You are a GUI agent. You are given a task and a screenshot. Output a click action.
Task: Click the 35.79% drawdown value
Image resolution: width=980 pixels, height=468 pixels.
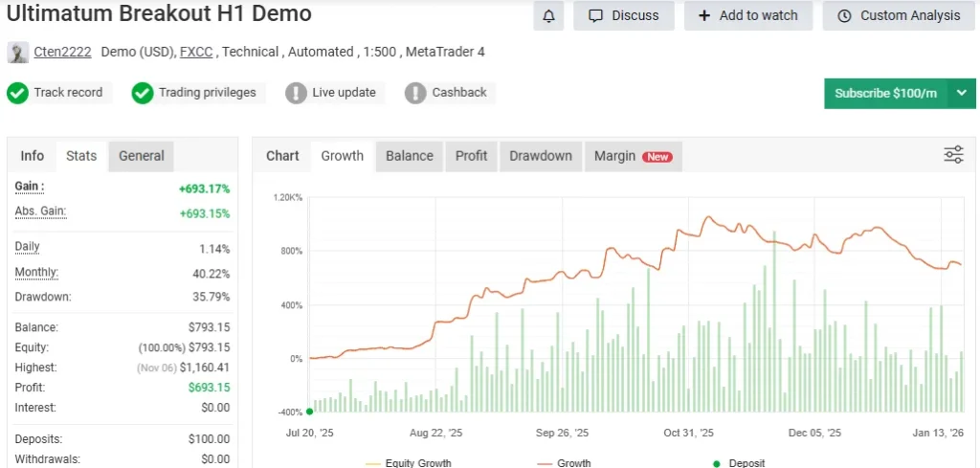coord(212,297)
